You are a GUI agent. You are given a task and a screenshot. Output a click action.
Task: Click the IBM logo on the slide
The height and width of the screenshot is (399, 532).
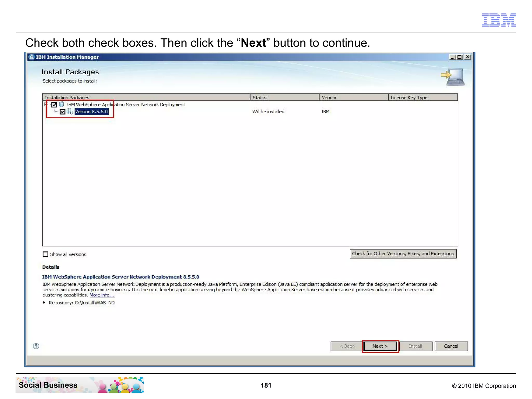499,20
